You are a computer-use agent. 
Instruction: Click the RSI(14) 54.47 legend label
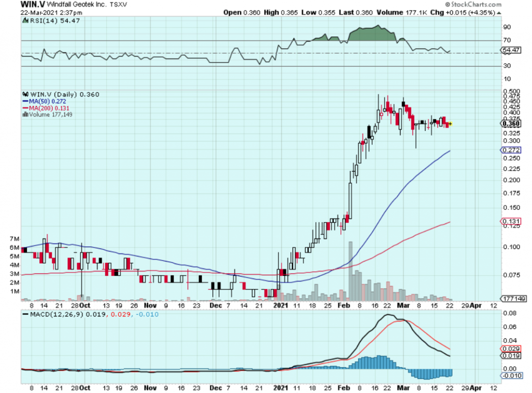(x=55, y=21)
